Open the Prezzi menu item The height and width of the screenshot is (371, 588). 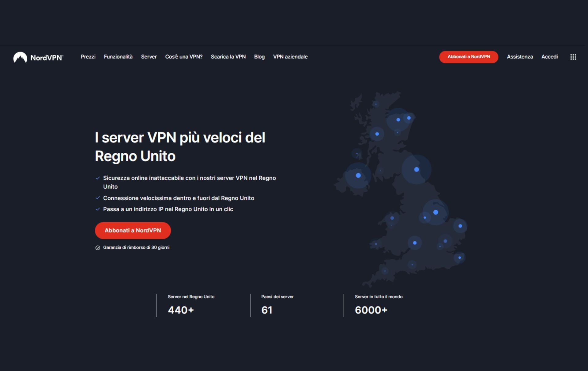pos(88,57)
